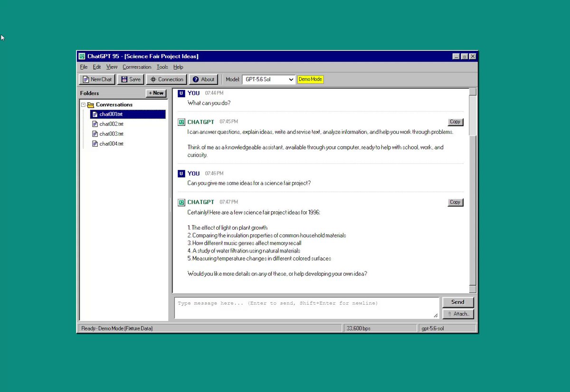
Task: Copy the first ChatGPT reply at 07:45 PM
Action: coord(456,122)
